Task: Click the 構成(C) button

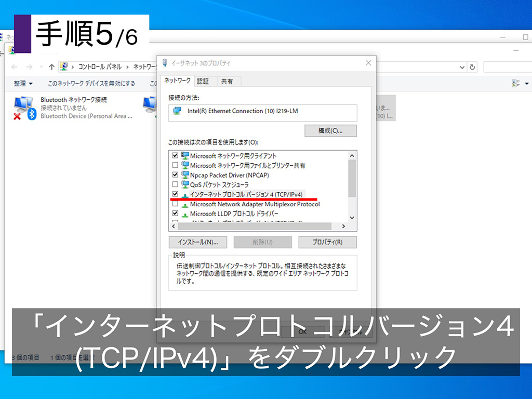Action: click(330, 130)
